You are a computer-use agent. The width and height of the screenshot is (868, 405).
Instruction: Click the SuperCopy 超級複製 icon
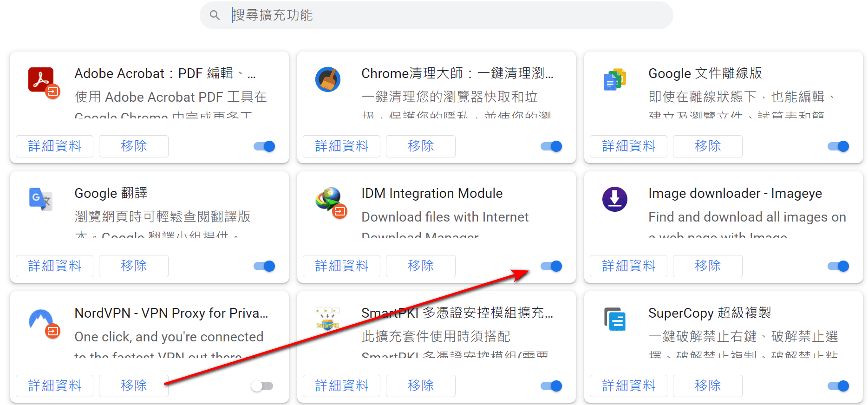click(x=615, y=319)
